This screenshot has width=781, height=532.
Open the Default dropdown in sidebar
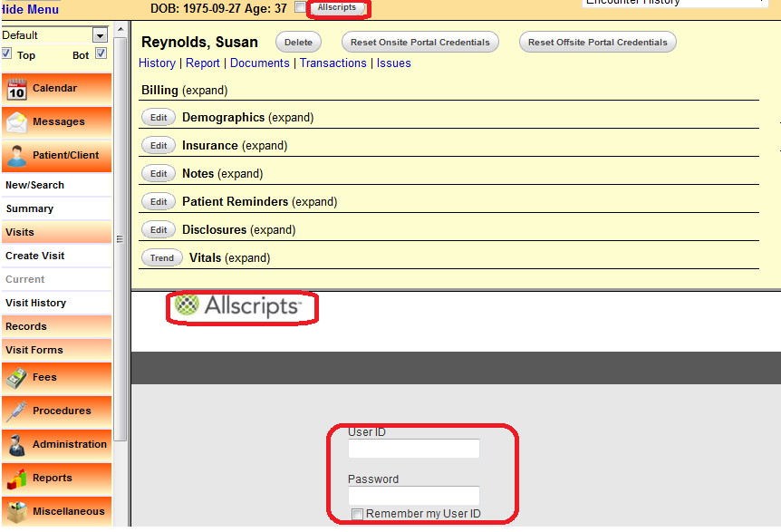click(100, 35)
